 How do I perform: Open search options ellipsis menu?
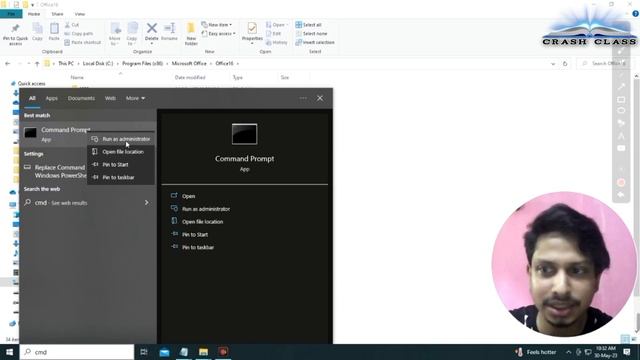[303, 98]
